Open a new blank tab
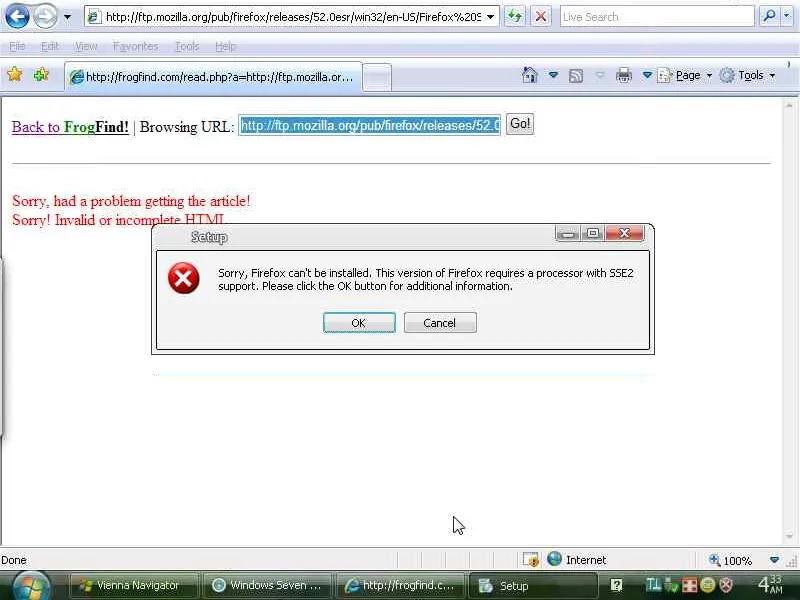This screenshot has width=800, height=600. tap(377, 78)
